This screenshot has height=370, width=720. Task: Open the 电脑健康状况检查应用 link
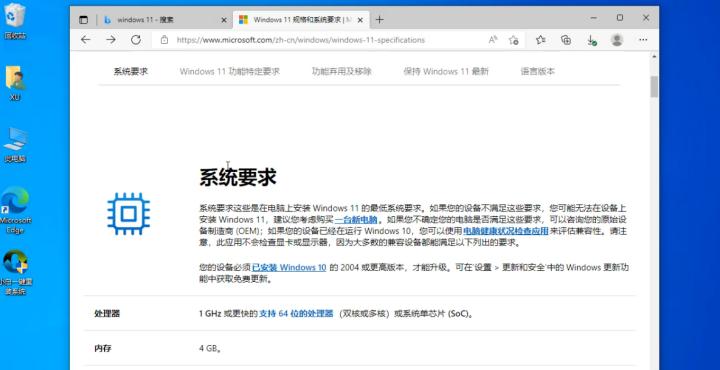[x=506, y=231]
